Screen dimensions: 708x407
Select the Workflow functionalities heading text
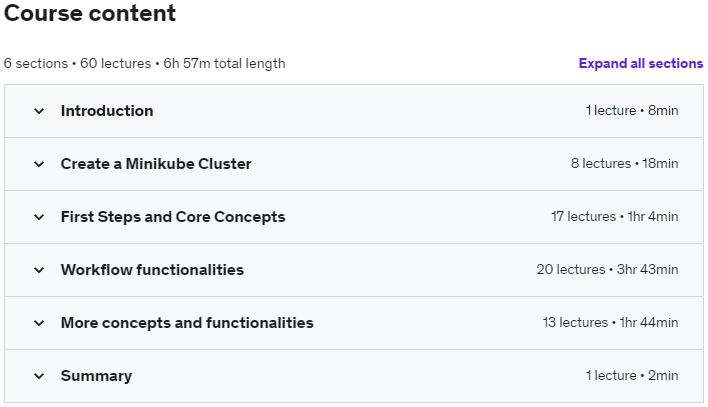(x=152, y=270)
